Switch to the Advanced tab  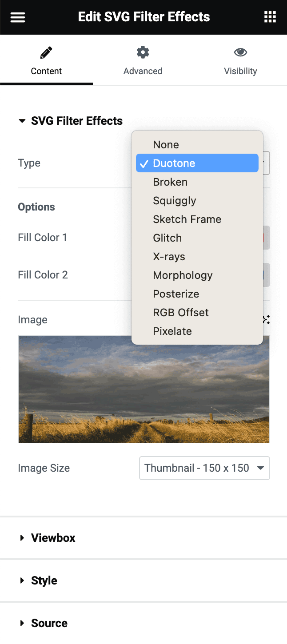click(x=143, y=62)
